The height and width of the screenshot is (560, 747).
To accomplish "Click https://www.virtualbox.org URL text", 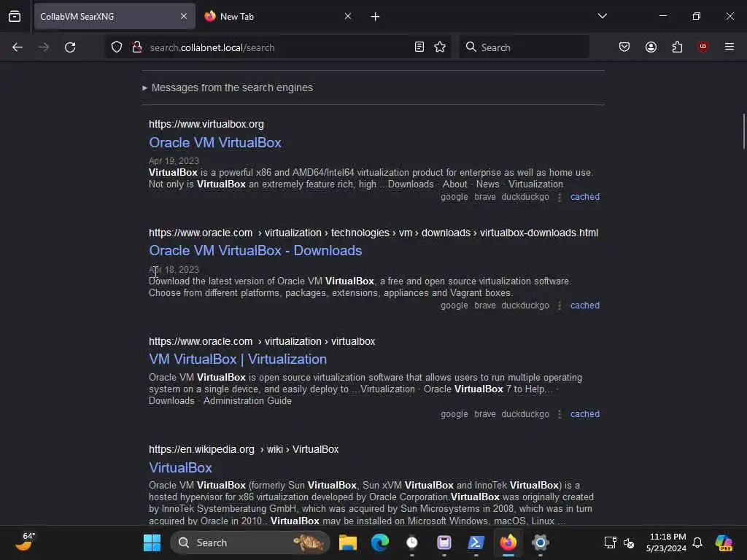I will pos(206,124).
